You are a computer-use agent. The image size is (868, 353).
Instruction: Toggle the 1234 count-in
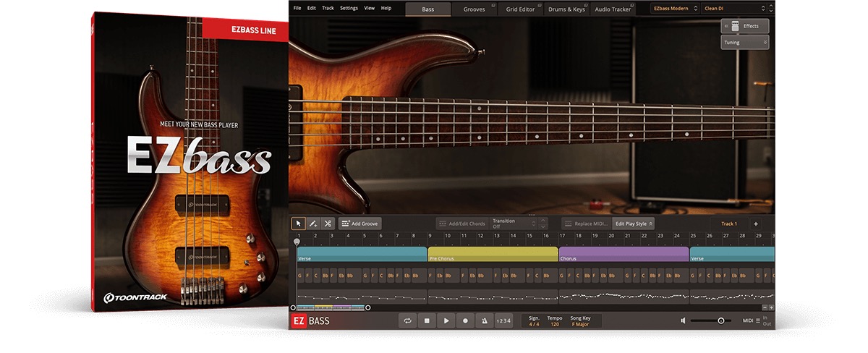tap(503, 320)
